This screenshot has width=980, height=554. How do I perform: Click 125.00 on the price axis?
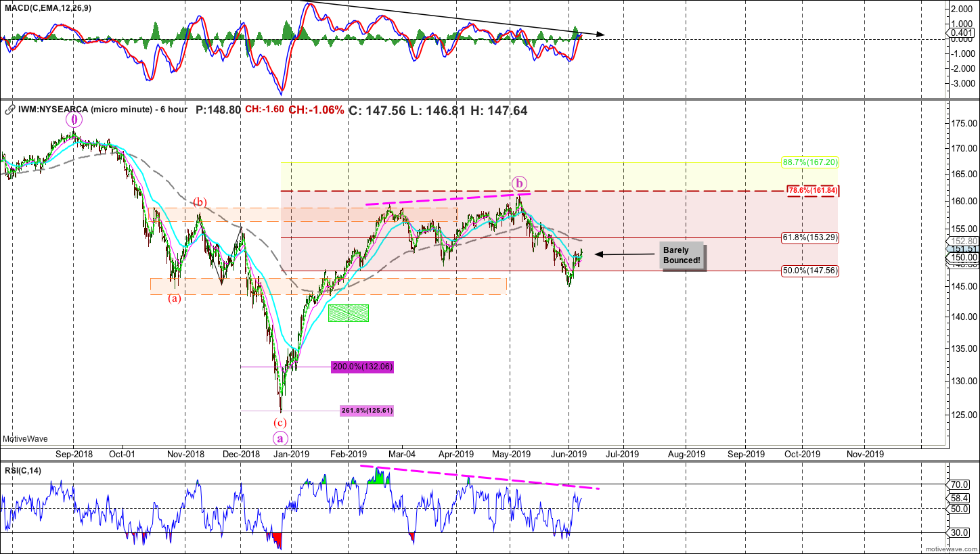click(x=963, y=413)
